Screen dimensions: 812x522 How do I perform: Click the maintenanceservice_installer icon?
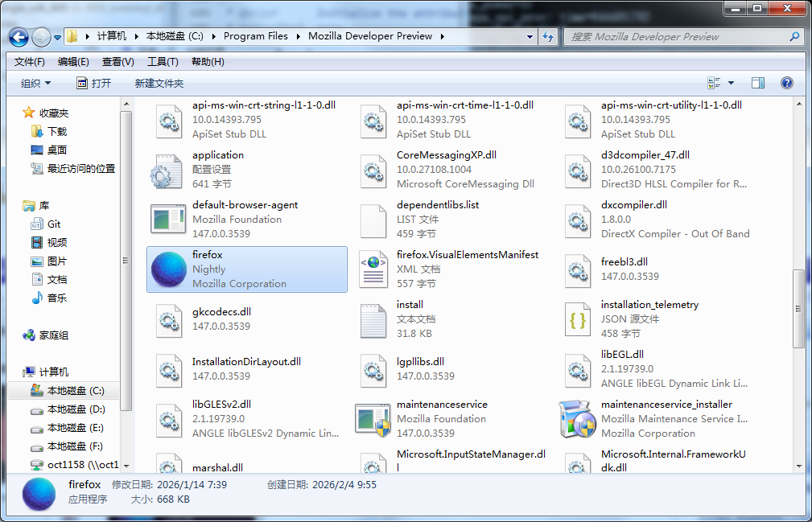point(577,419)
